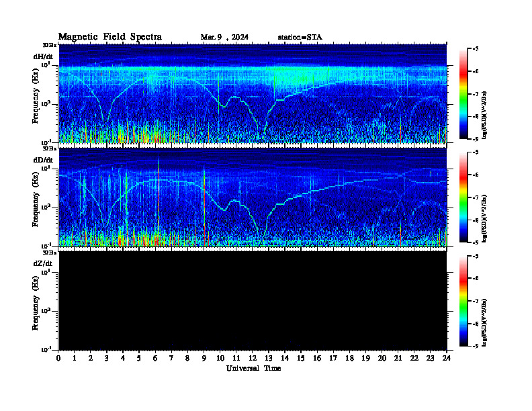Click hour tick label "6" on time axis
The width and height of the screenshot is (532, 411).
click(x=155, y=358)
